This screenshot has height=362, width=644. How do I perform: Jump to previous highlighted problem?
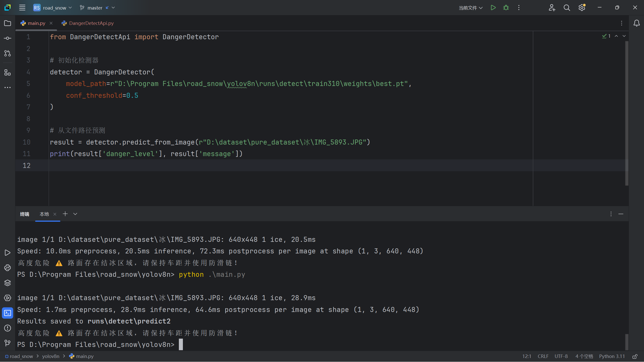616,36
